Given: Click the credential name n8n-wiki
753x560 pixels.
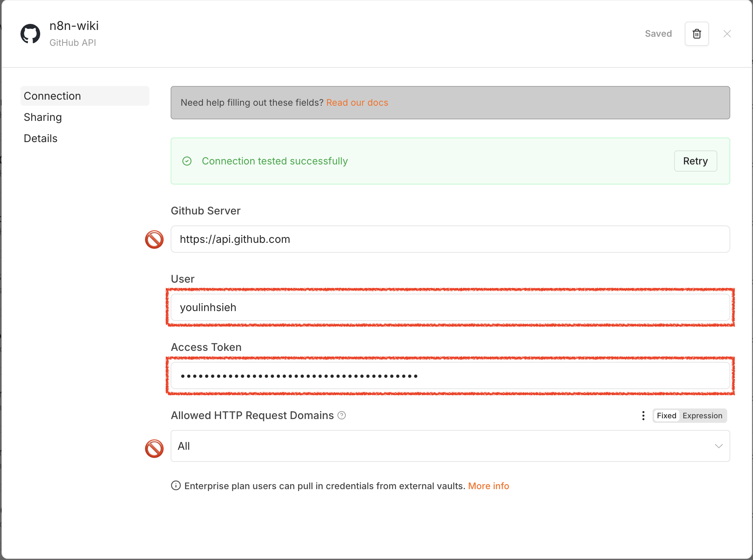Looking at the screenshot, I should [74, 25].
